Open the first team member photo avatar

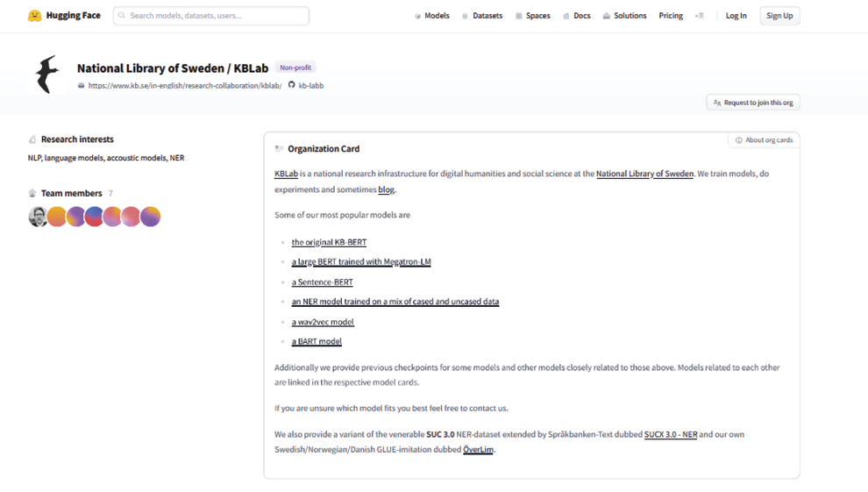pyautogui.click(x=39, y=217)
